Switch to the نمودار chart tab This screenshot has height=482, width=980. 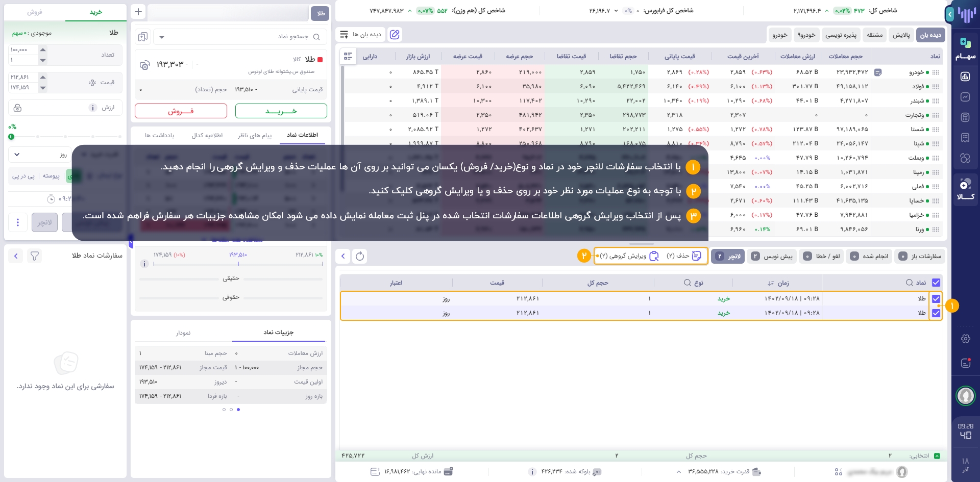pyautogui.click(x=183, y=333)
